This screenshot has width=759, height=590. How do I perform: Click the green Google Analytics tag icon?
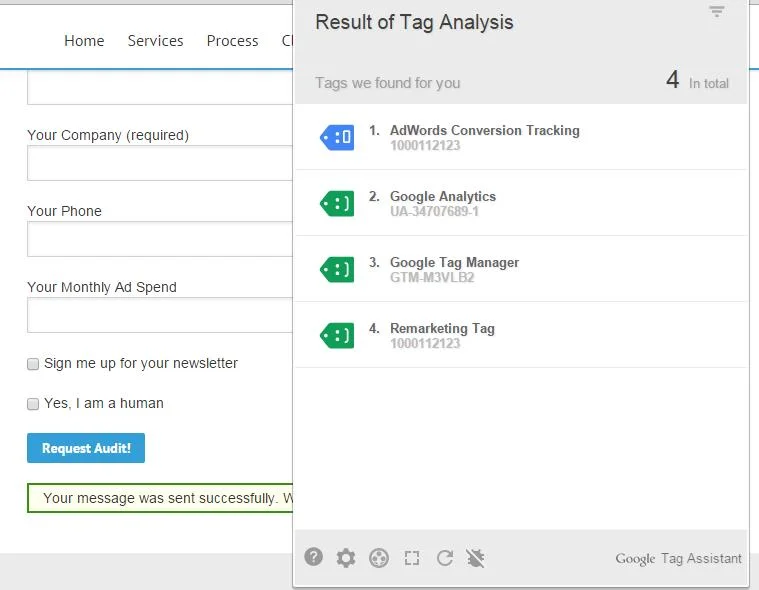click(337, 204)
